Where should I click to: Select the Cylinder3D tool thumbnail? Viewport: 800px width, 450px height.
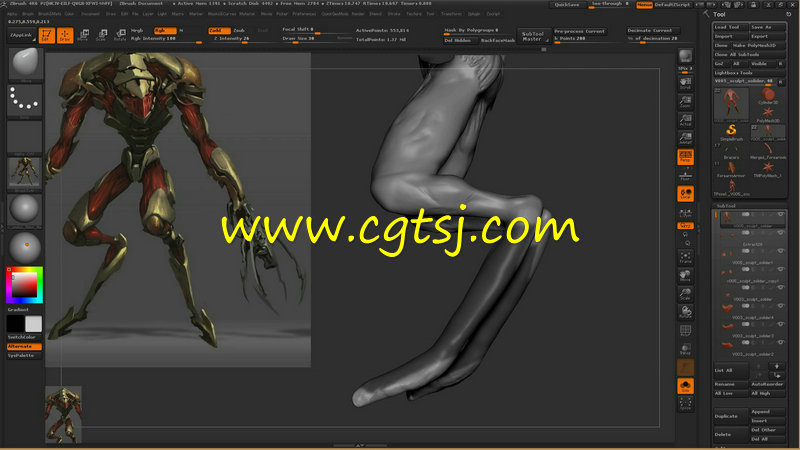coord(768,96)
